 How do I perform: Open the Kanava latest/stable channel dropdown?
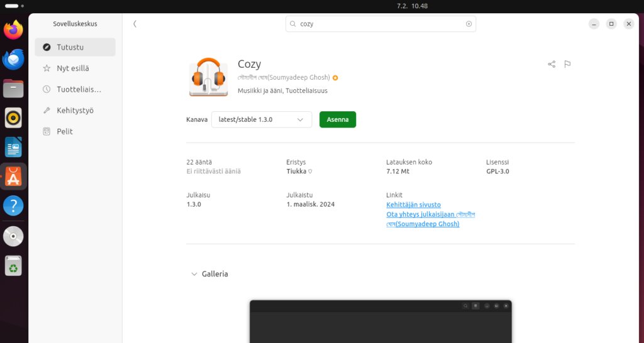click(x=261, y=119)
